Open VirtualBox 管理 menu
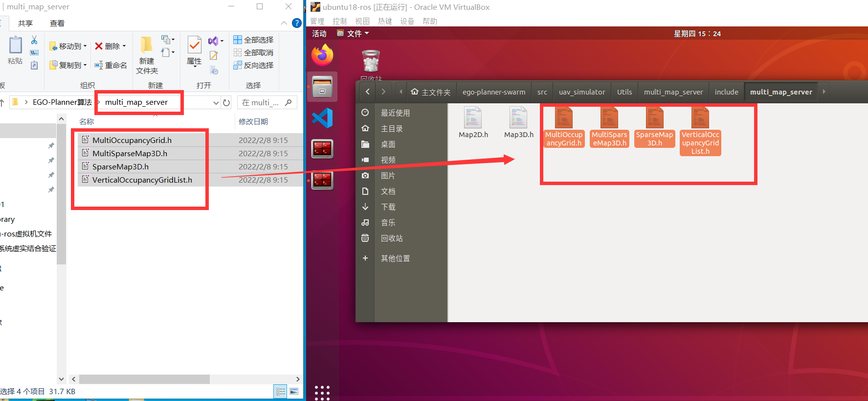This screenshot has height=401, width=868. pyautogui.click(x=317, y=21)
